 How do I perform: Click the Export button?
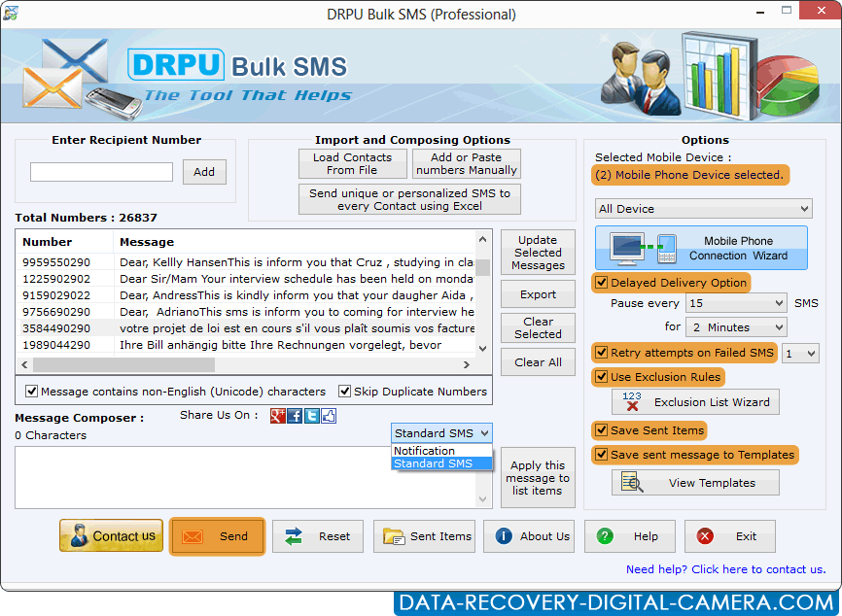click(x=538, y=294)
